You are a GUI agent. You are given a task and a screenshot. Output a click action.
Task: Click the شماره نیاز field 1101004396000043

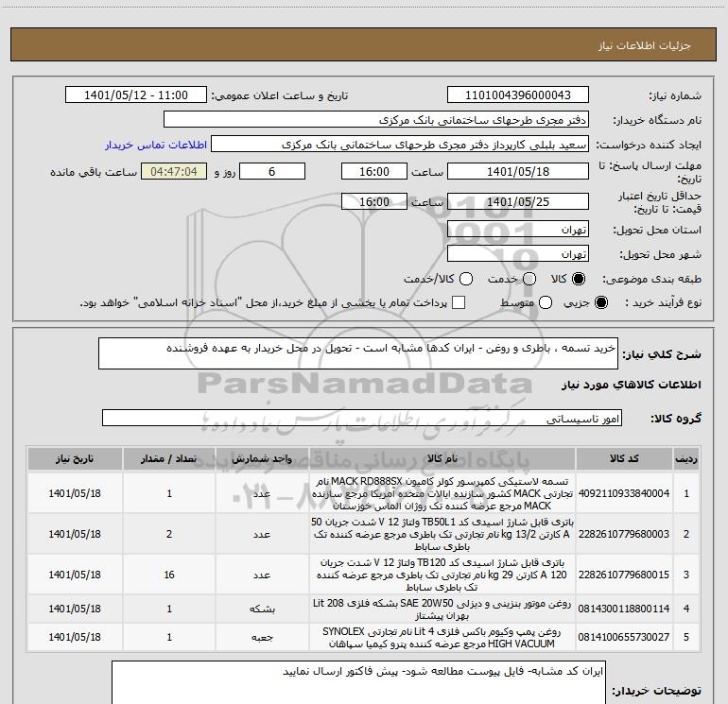(518, 95)
